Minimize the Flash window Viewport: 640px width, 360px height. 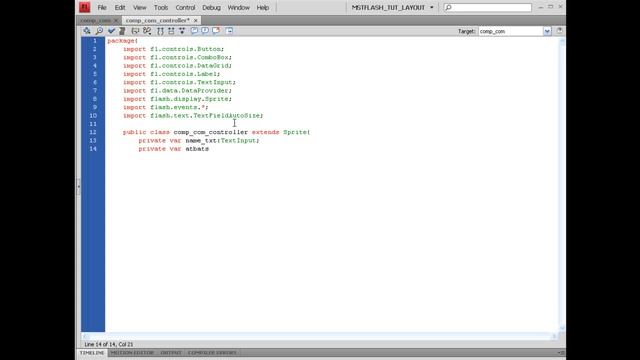pyautogui.click(x=541, y=7)
